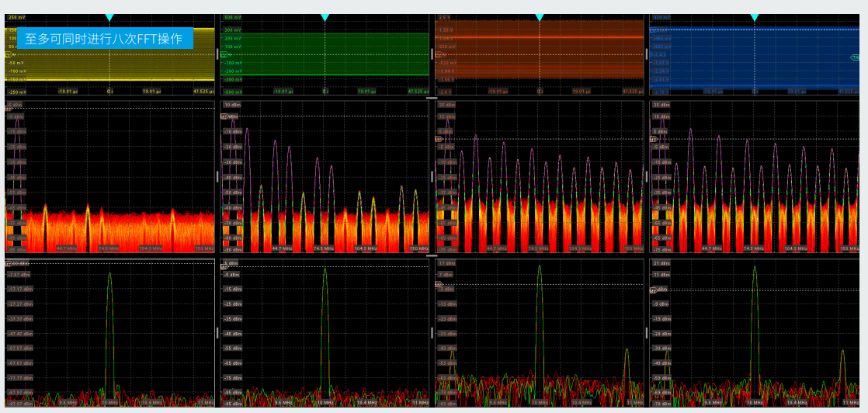Click the yellow channel ground-level marker

[x=8, y=55]
